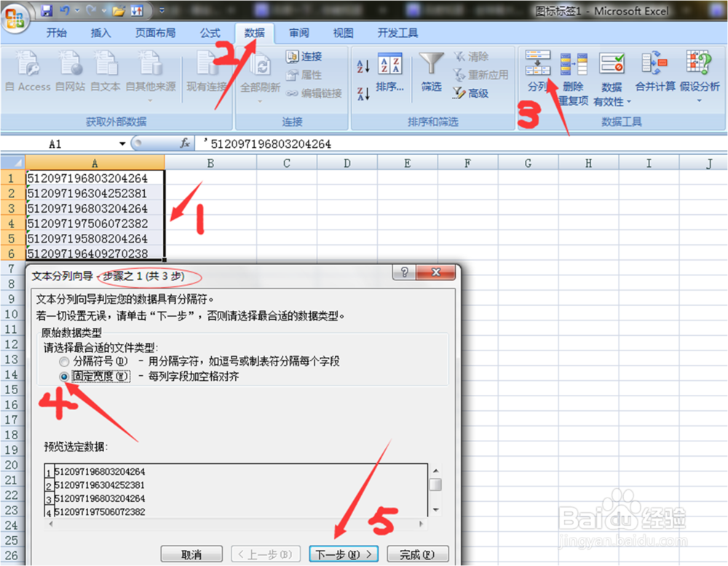The height and width of the screenshot is (566, 728).
Task: Open a file using the folder icon
Action: click(119, 10)
